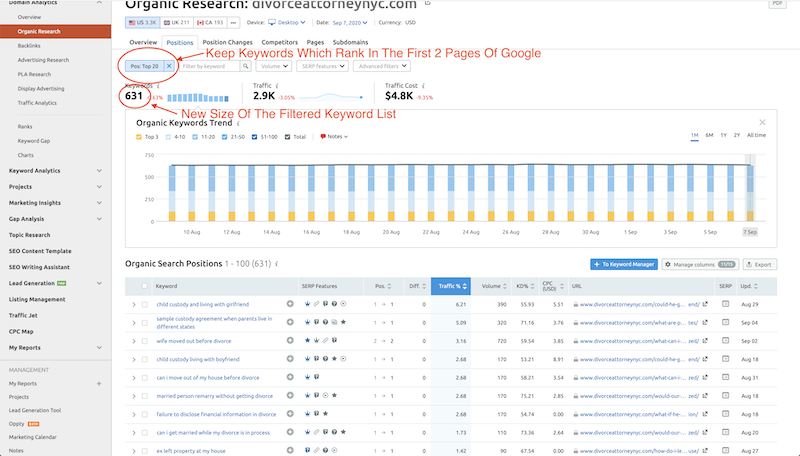Close the Organic Keywords Trend chart

(x=762, y=122)
